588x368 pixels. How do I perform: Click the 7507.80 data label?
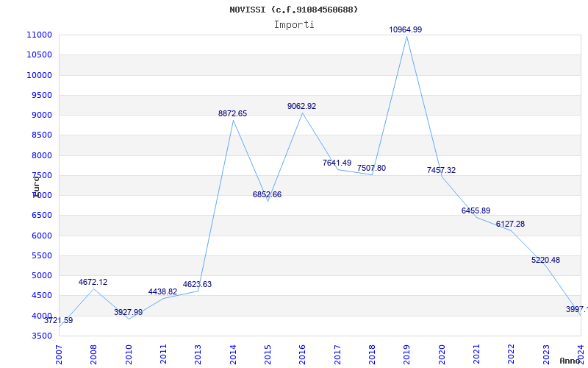pos(371,169)
